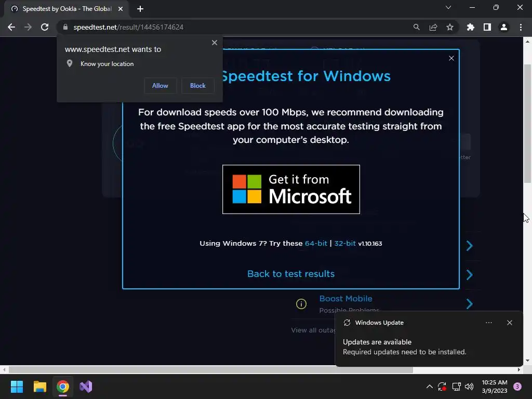The image size is (532, 399).
Task: Reload the Speedtest page
Action: pyautogui.click(x=45, y=27)
